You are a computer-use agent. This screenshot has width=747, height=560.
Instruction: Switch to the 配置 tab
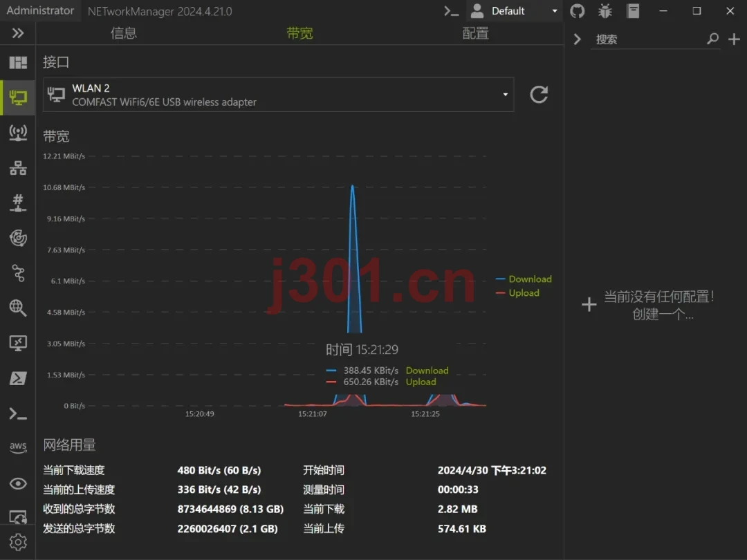475,33
